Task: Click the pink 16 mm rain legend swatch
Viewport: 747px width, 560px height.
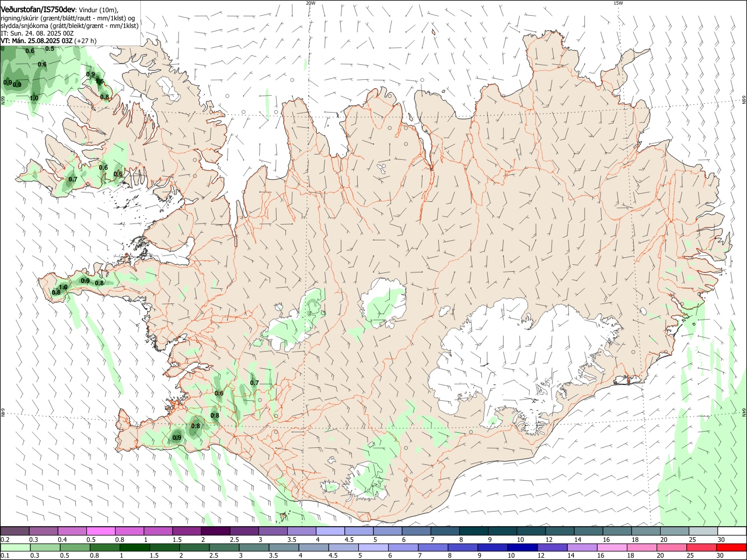Action: coord(612,548)
